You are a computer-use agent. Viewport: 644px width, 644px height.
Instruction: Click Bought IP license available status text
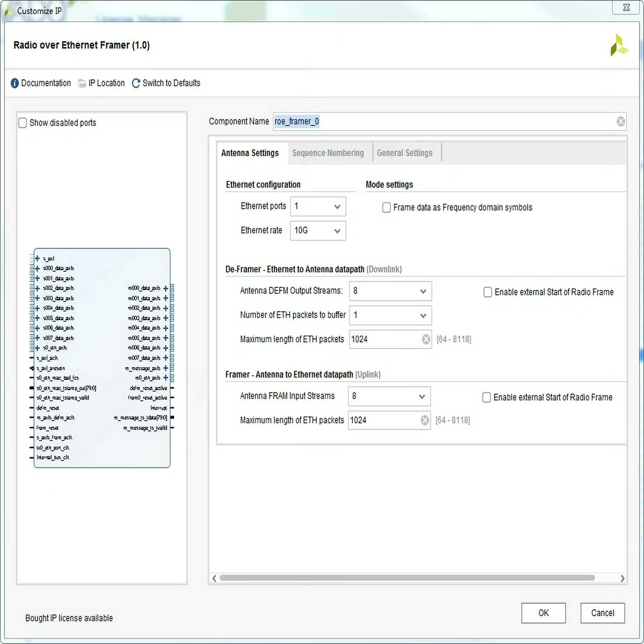(x=69, y=618)
